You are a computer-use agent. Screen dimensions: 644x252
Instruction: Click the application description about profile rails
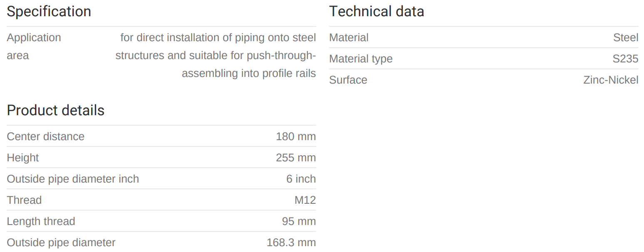pos(216,56)
